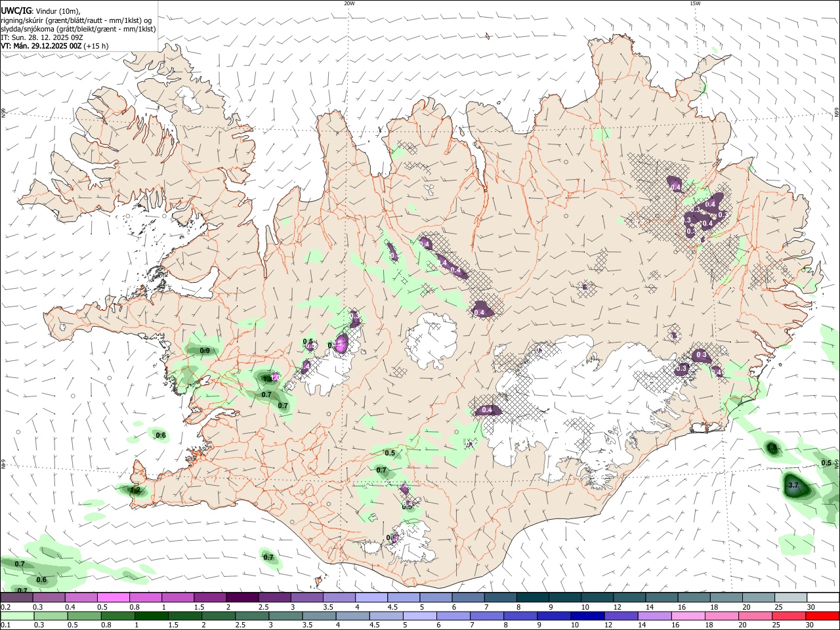Click the 'IT: Sun. 28. 12. 2025 09Z' text
Viewport: 840px width, 630px height.
41,37
